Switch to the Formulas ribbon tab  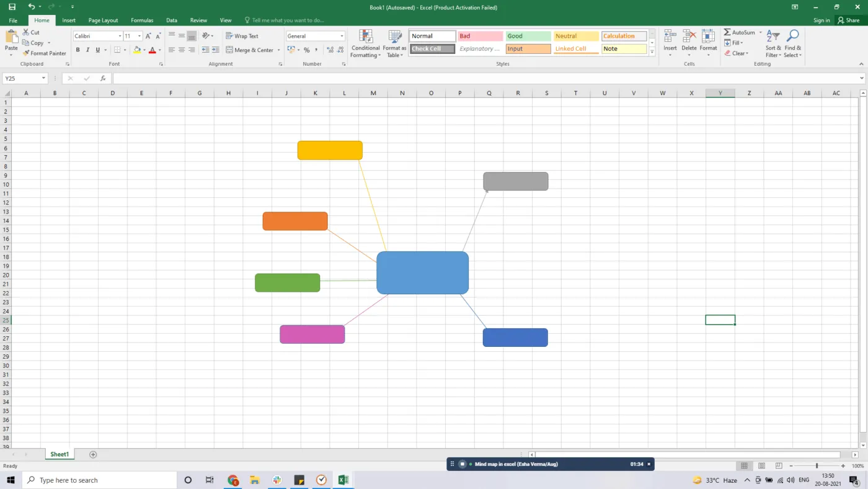click(x=142, y=20)
